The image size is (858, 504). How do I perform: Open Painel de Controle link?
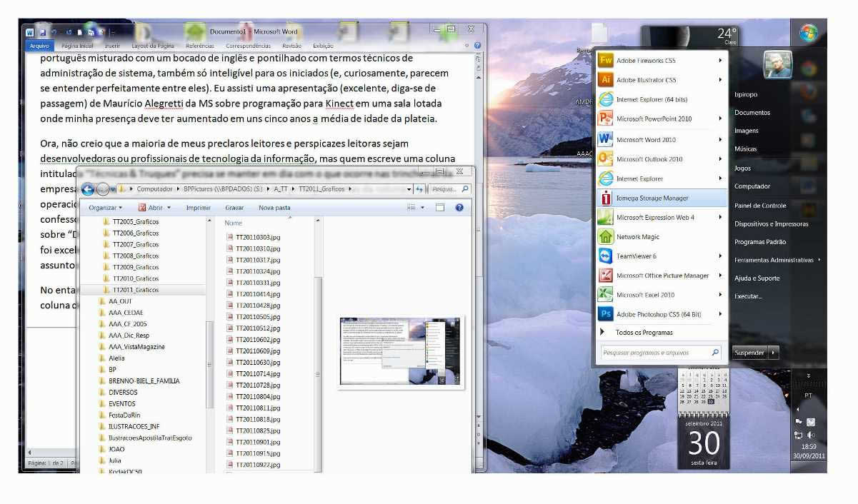pos(760,206)
